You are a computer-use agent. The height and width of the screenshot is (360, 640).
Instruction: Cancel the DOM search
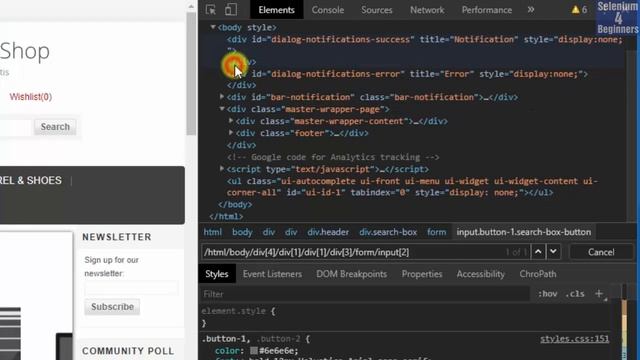[x=601, y=252]
